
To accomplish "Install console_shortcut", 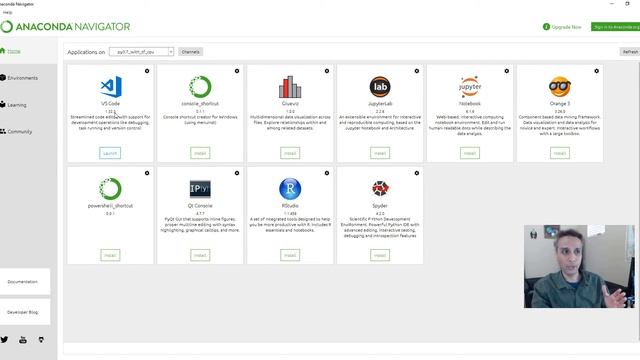I will coord(200,153).
